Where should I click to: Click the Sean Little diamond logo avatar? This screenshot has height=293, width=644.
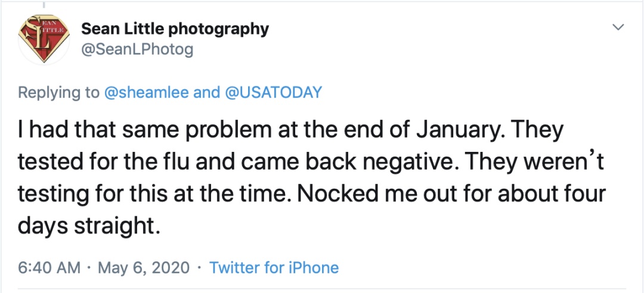(x=41, y=40)
